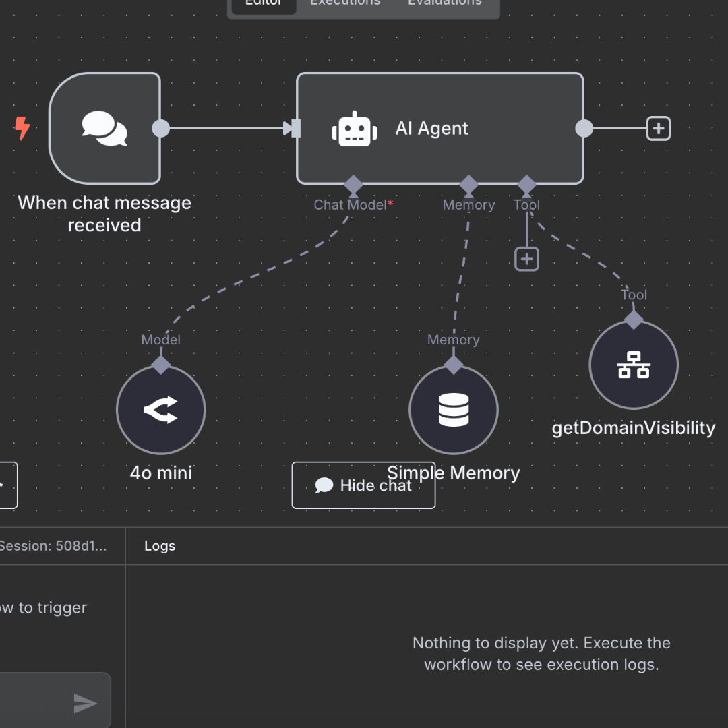Viewport: 728px width, 728px height.
Task: Open the getDomainVisibility tool node
Action: pyautogui.click(x=633, y=365)
